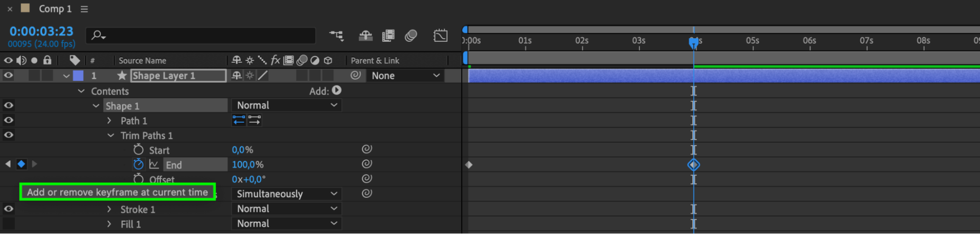
Task: Hide Trim Paths 1 visibility eye
Action: click(8, 135)
